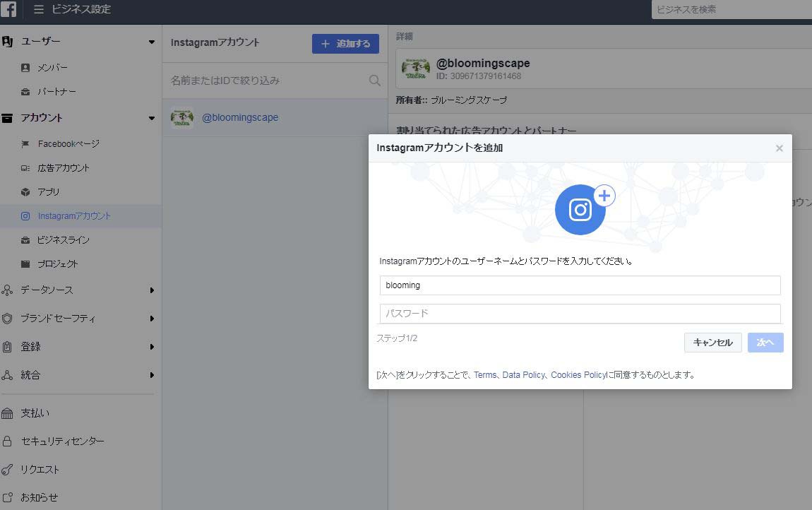
Task: Click the キャンセル button in the dialog
Action: (712, 343)
